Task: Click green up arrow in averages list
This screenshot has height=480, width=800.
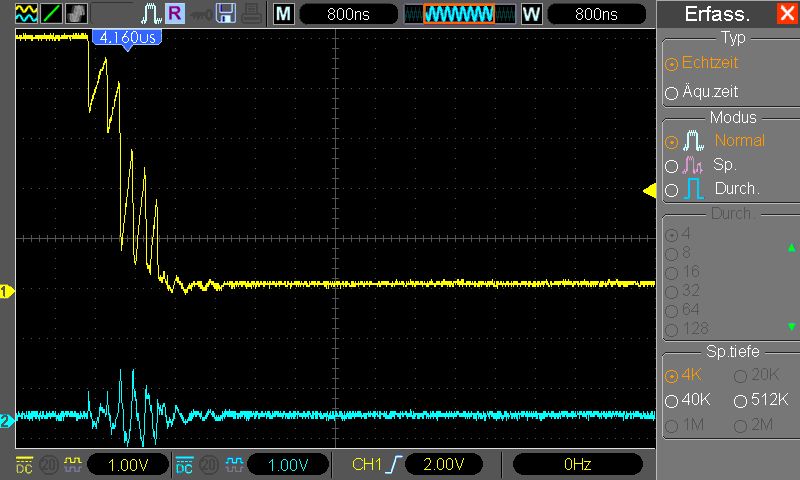Action: pos(791,247)
